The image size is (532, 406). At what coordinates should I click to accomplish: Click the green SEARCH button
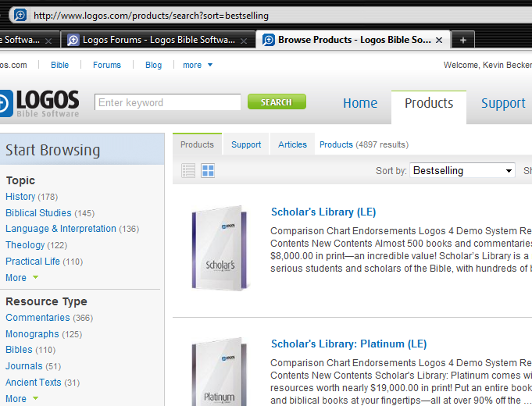coord(277,101)
